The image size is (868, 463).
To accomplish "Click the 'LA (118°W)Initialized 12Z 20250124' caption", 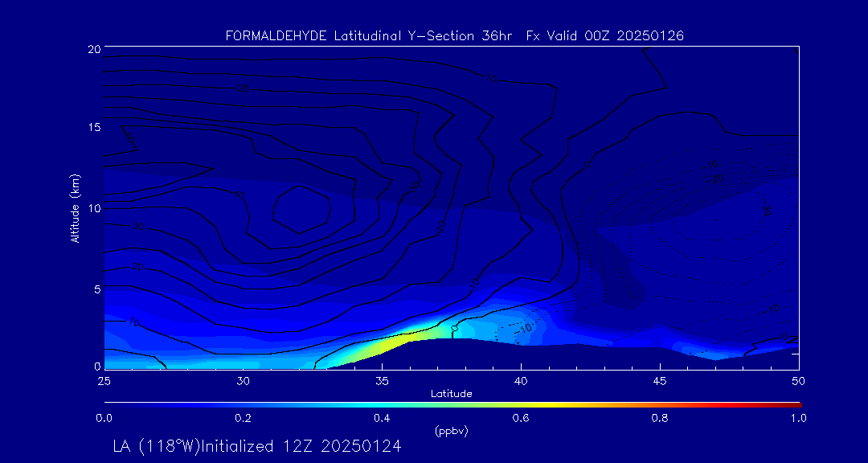I will 257,446.
